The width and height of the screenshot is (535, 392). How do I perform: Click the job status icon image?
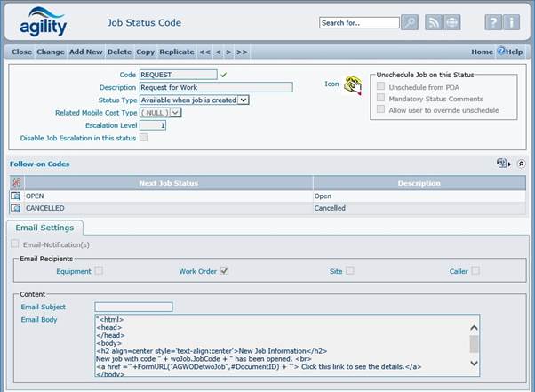pyautogui.click(x=353, y=85)
